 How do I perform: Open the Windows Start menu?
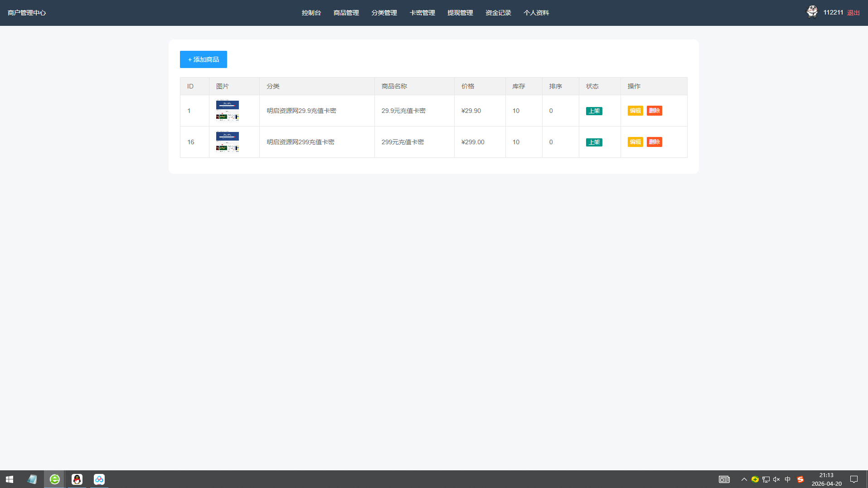point(10,479)
